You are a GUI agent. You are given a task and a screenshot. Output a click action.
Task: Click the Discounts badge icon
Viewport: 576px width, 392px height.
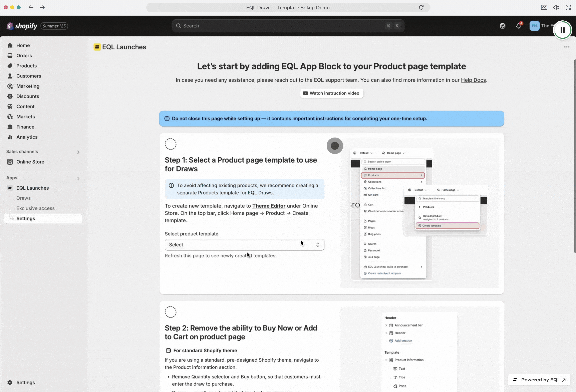[10, 96]
